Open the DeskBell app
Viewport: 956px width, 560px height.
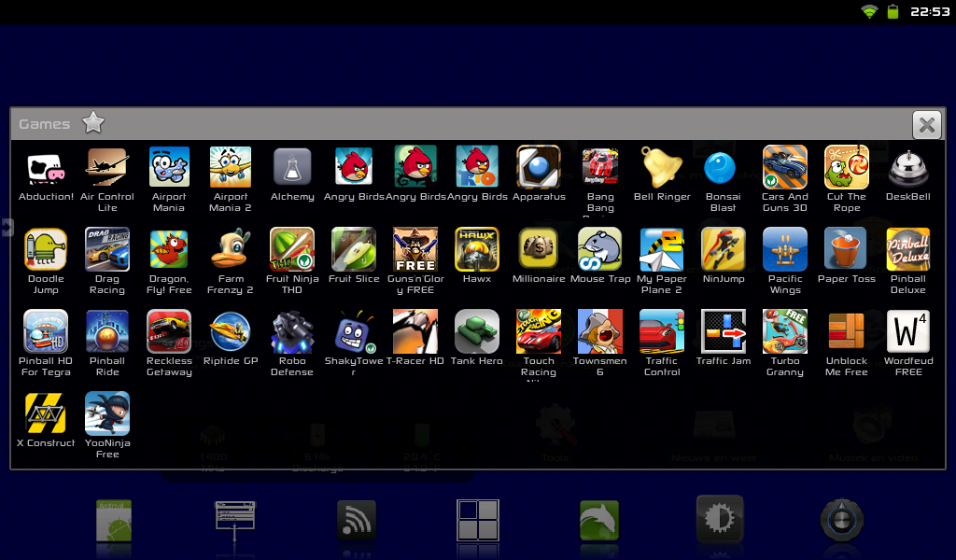pos(907,168)
